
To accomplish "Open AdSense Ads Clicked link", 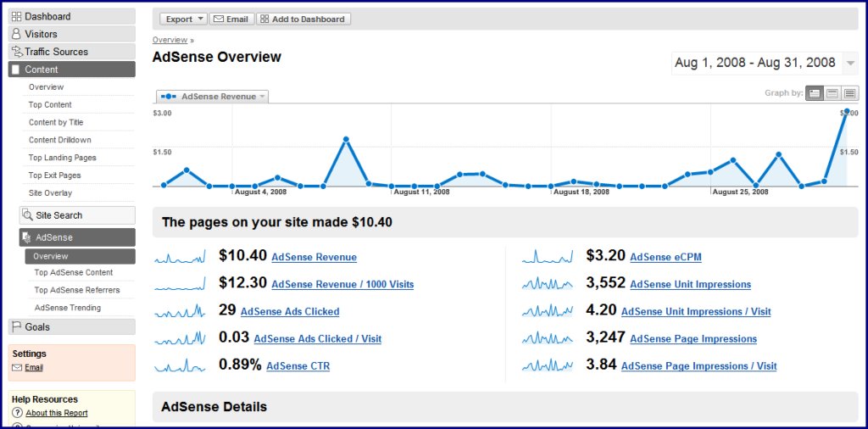I will [290, 312].
